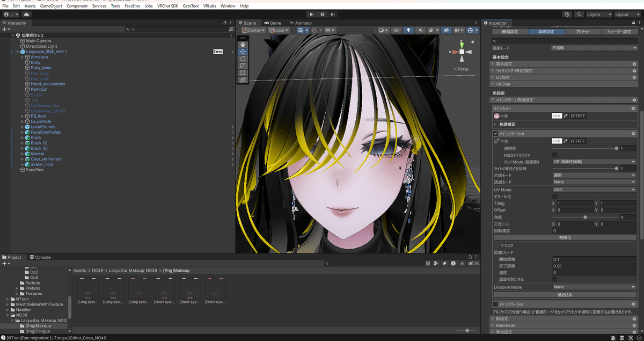This screenshot has width=644, height=341.
Task: Enable the デカール化 checkbox
Action: [x=554, y=197]
